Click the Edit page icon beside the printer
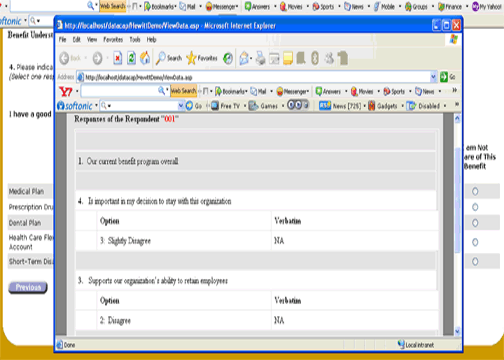Screen dimensions: 504x360 tap(274, 59)
